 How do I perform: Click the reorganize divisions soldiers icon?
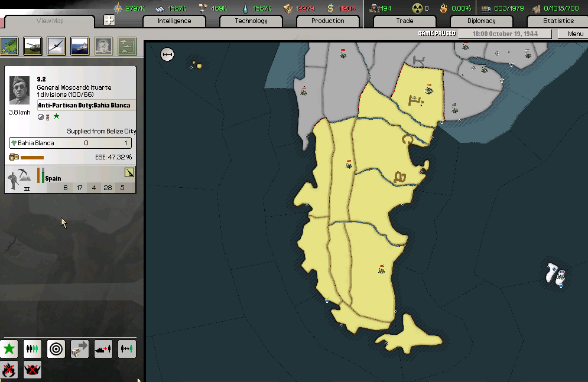33,349
